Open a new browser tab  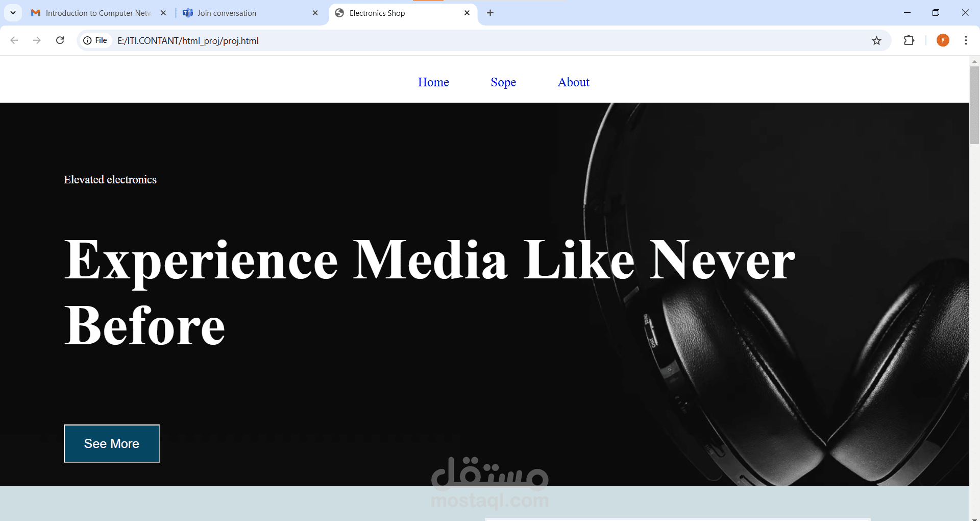(490, 13)
